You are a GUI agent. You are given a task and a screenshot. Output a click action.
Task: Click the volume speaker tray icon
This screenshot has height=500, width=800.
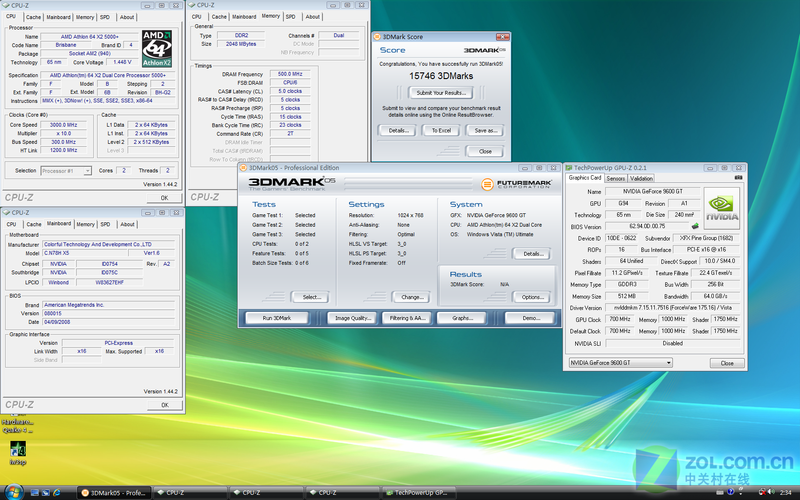[x=771, y=492]
